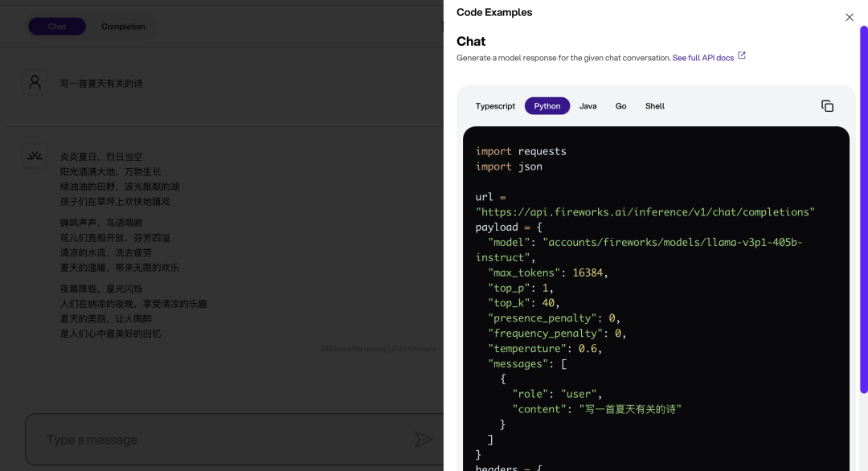The height and width of the screenshot is (471, 868).
Task: Switch to the Chat mode tab
Action: click(x=57, y=27)
